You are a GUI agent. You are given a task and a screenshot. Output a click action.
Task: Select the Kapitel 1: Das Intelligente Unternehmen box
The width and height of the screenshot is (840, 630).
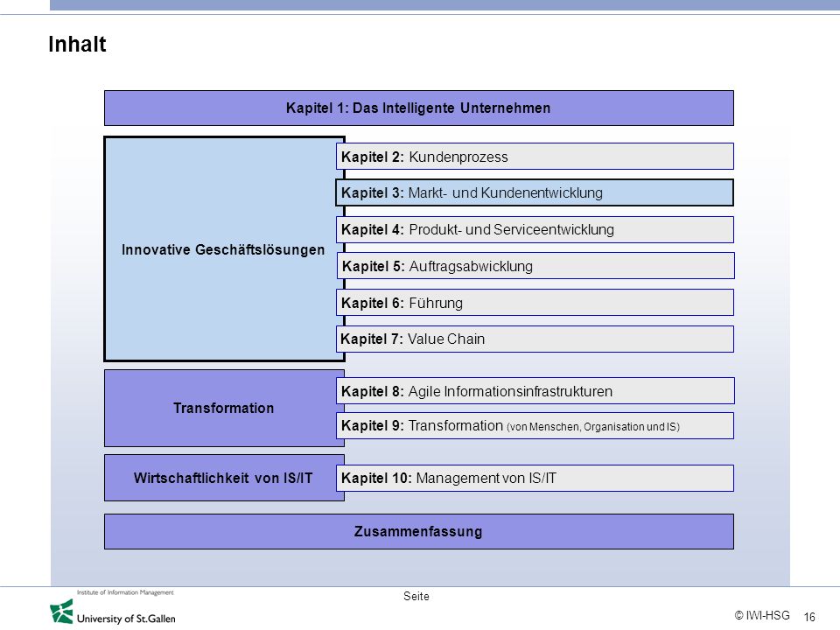[419, 108]
